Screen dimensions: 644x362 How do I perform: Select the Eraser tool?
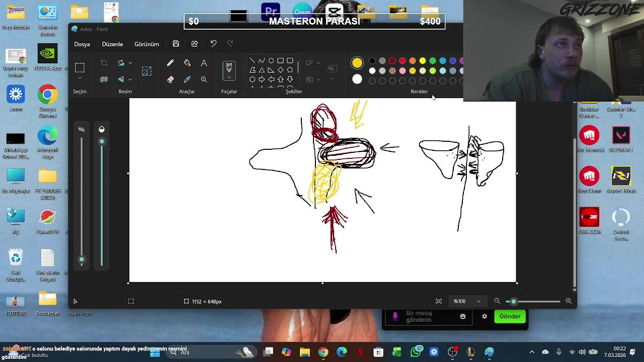pyautogui.click(x=170, y=79)
